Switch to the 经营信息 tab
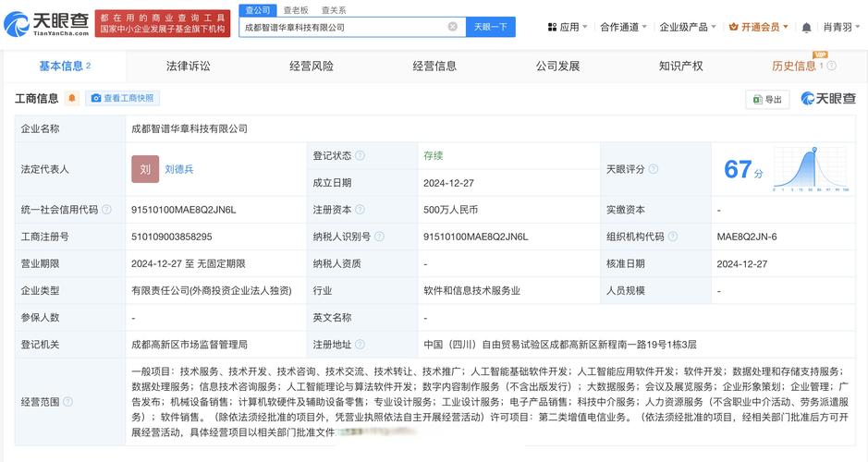Image resolution: width=868 pixels, height=462 pixels. (434, 66)
